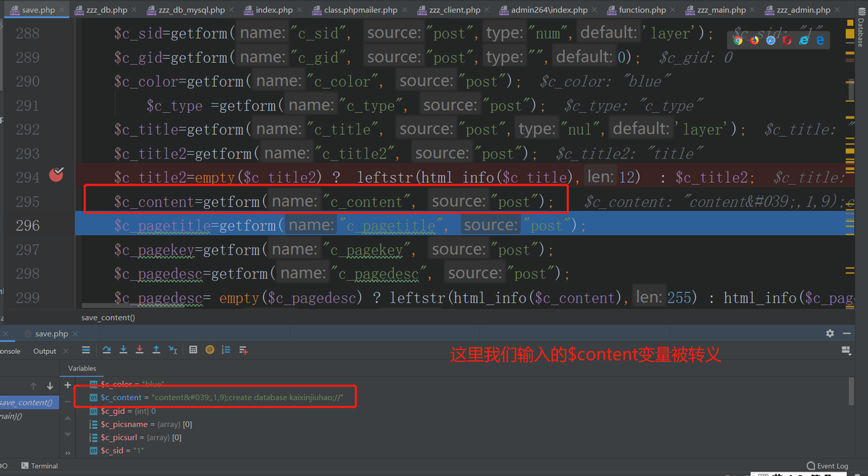Select the Variables panel tab

coord(82,368)
